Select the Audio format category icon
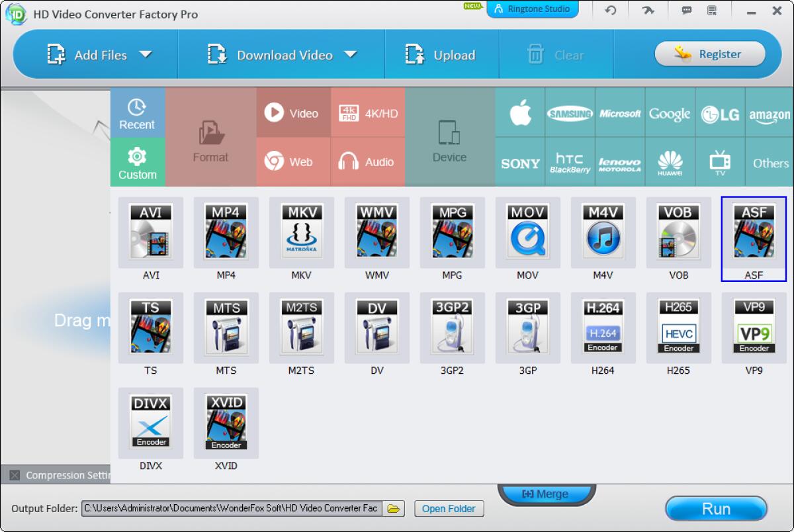794x532 pixels. (368, 161)
